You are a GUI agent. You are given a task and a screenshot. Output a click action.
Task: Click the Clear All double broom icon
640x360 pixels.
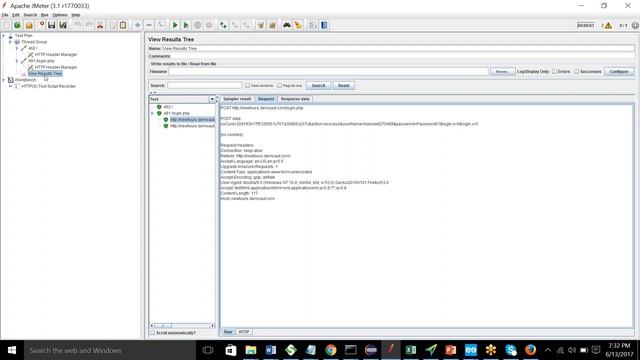coord(272,25)
